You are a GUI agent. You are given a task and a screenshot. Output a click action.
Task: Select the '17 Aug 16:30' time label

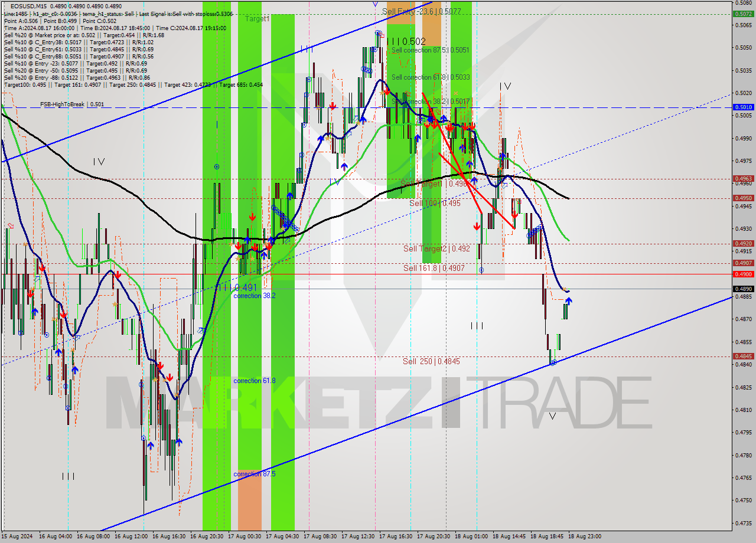(x=395, y=537)
